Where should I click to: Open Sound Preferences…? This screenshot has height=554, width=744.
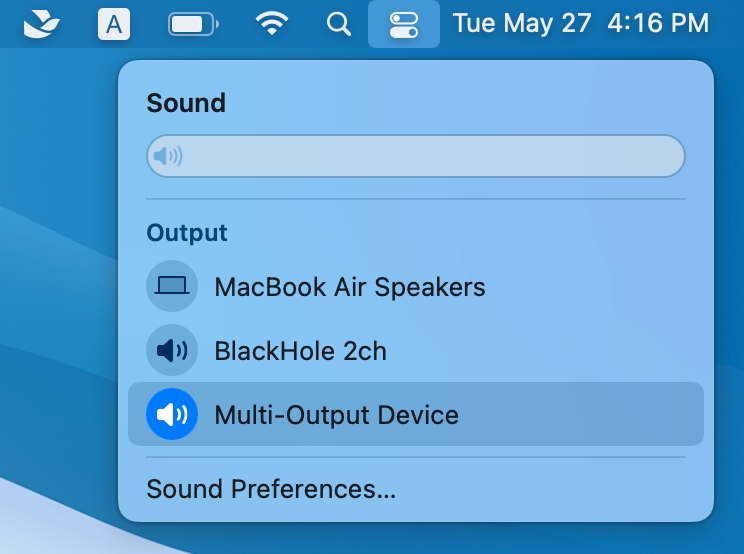271,489
